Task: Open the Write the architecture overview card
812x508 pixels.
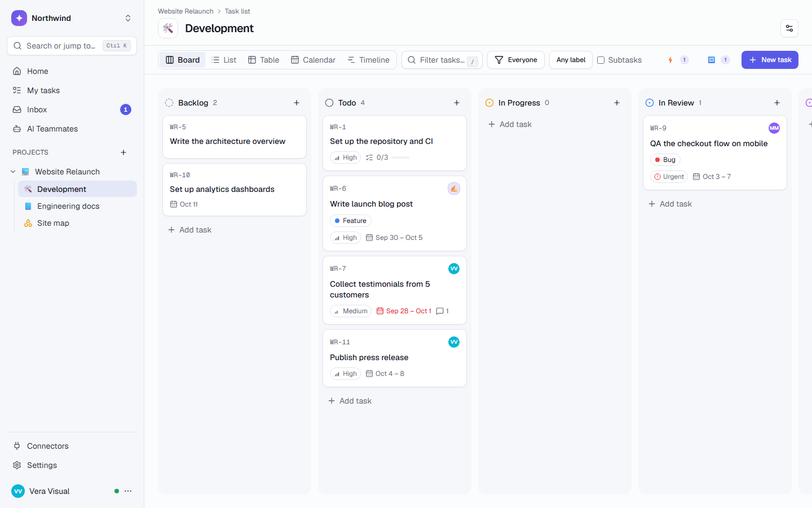Action: (235, 137)
